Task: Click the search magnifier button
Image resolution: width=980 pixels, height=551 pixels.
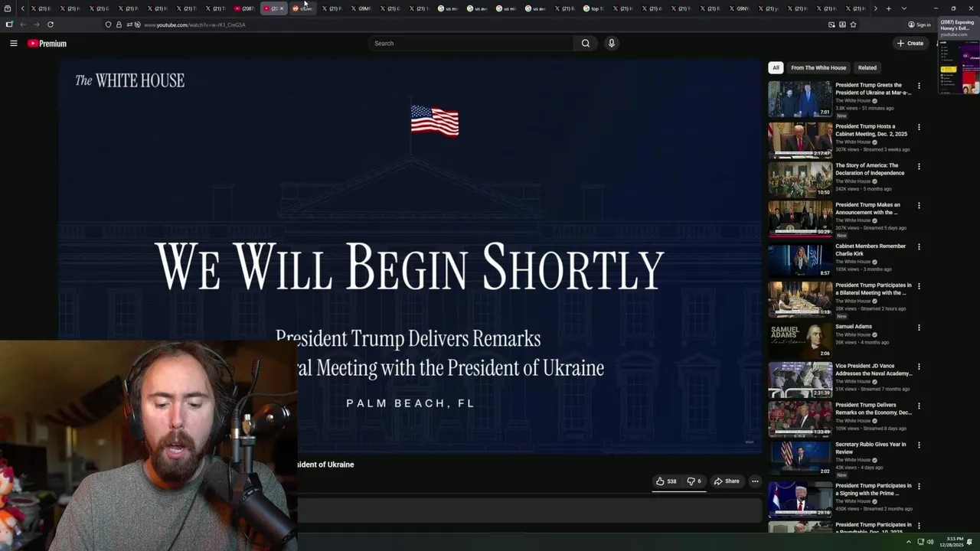Action: pyautogui.click(x=586, y=44)
